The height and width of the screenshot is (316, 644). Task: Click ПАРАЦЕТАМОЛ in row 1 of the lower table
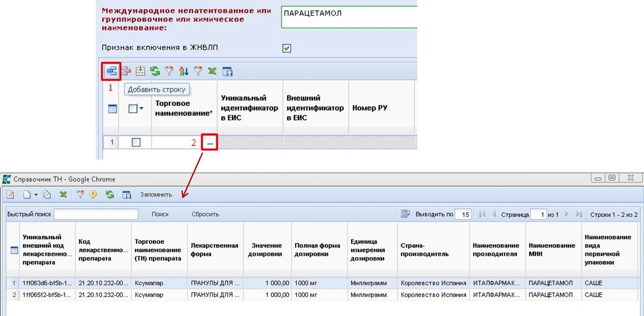550,283
